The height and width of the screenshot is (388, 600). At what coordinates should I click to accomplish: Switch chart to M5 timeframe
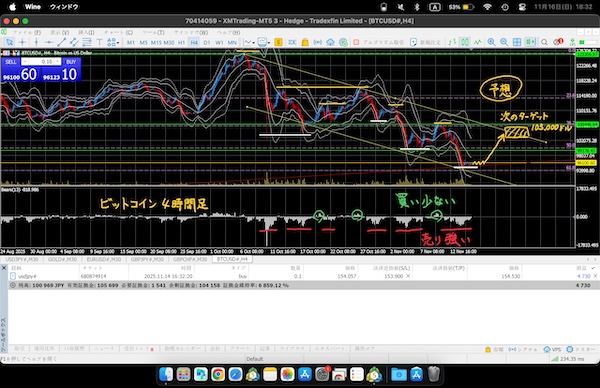[143, 42]
